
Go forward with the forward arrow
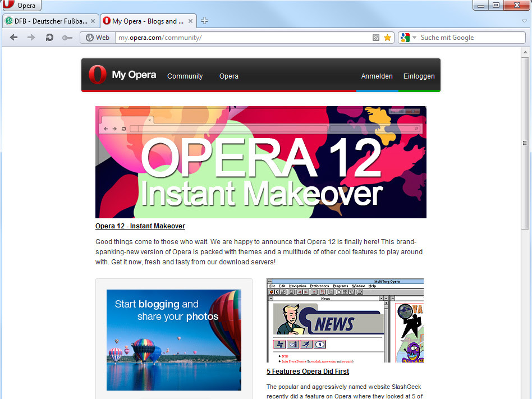click(31, 38)
